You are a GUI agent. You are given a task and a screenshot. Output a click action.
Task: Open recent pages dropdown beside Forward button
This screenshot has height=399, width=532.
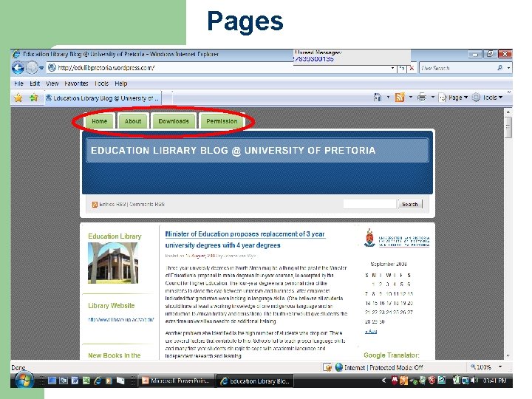click(x=41, y=68)
